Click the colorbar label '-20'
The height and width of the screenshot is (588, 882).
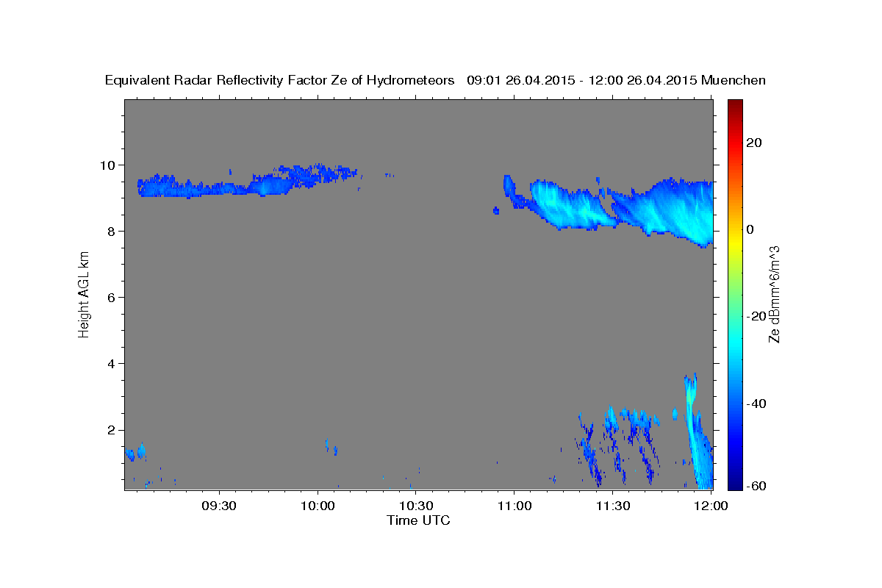[x=757, y=316]
